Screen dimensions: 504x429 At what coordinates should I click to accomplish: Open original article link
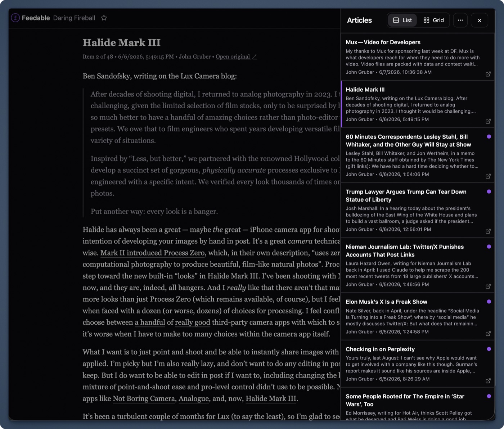tap(236, 57)
